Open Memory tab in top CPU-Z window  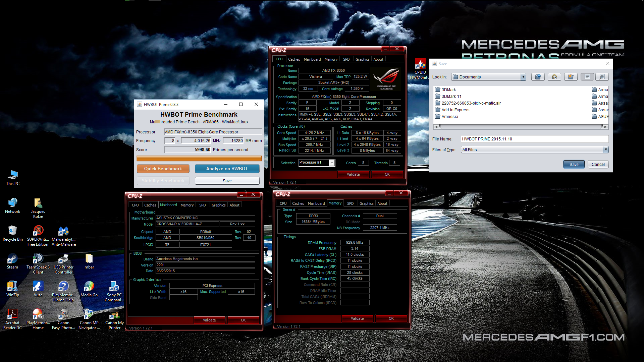pos(331,59)
